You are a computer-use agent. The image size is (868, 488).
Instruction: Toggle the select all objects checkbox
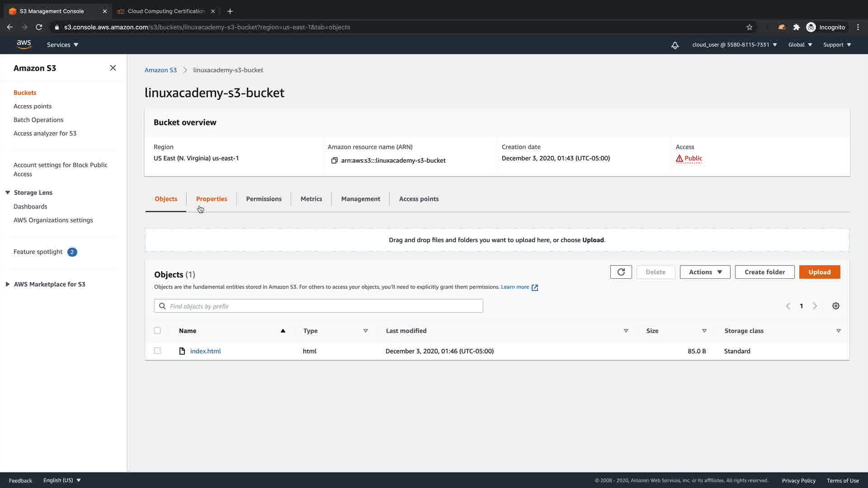(x=157, y=330)
